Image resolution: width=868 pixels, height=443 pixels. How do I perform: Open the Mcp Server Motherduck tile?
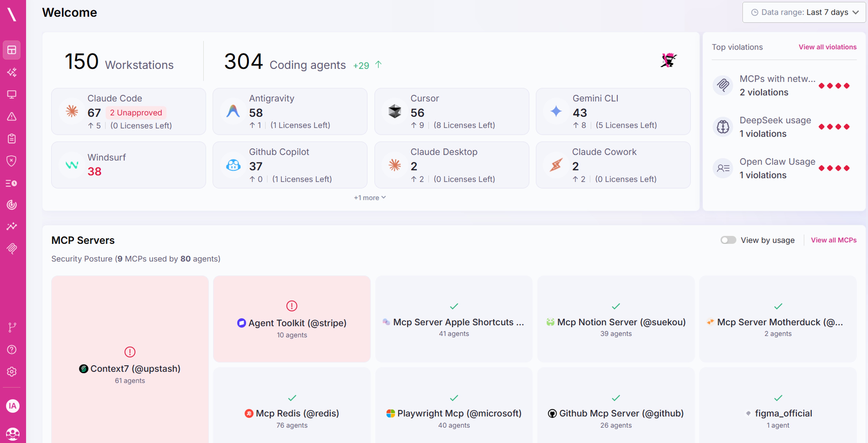click(x=778, y=319)
